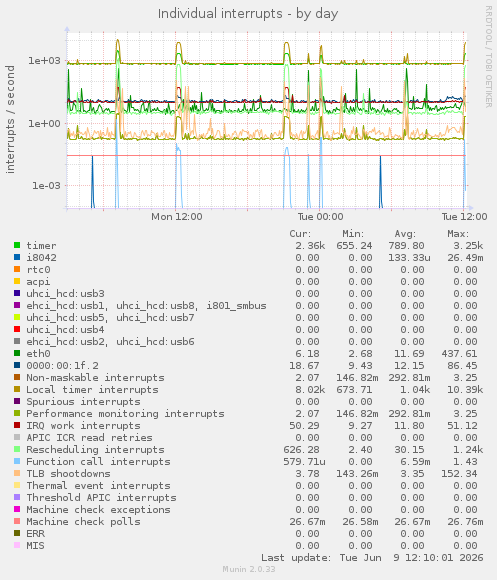Click the Local timer max value 10.39k
Image resolution: width=497 pixels, height=580 pixels.
pos(465,390)
